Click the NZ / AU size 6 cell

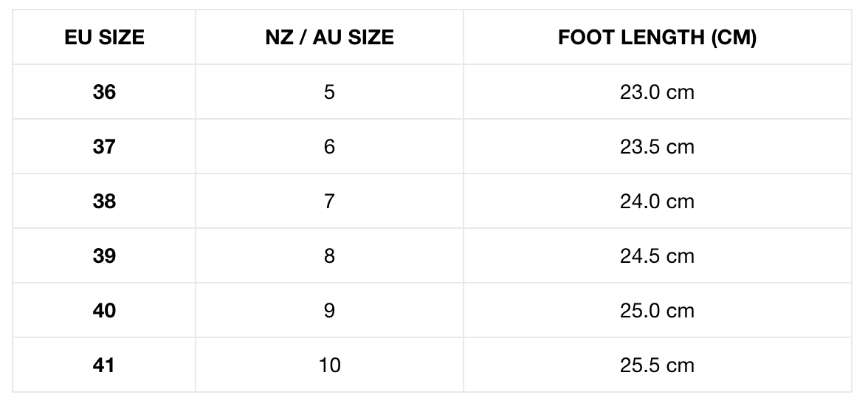(x=329, y=147)
